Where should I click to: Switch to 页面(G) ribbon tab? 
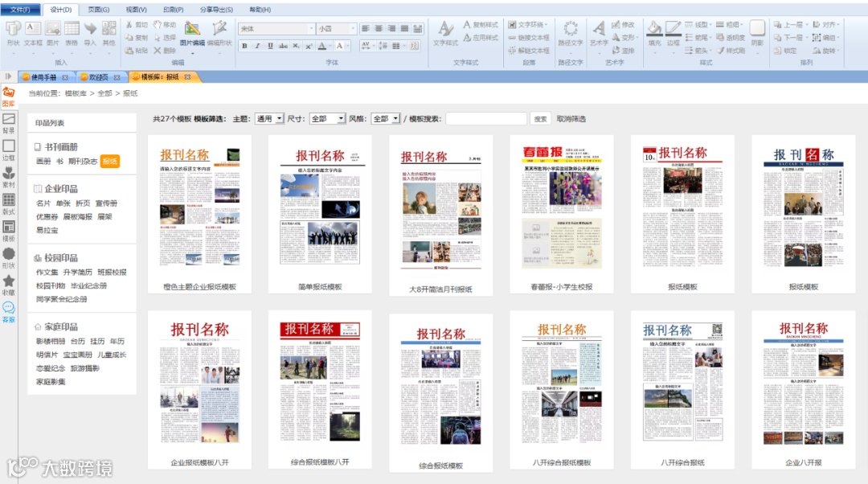click(x=99, y=10)
